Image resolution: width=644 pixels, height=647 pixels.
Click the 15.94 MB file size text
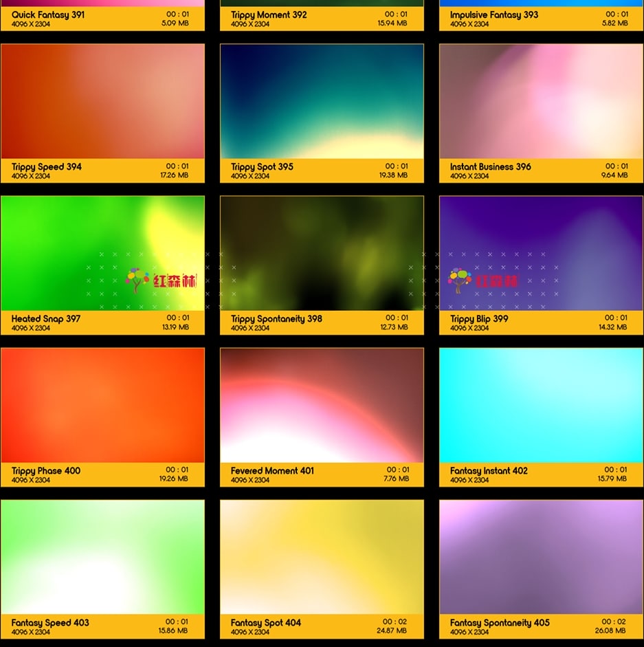coord(392,23)
